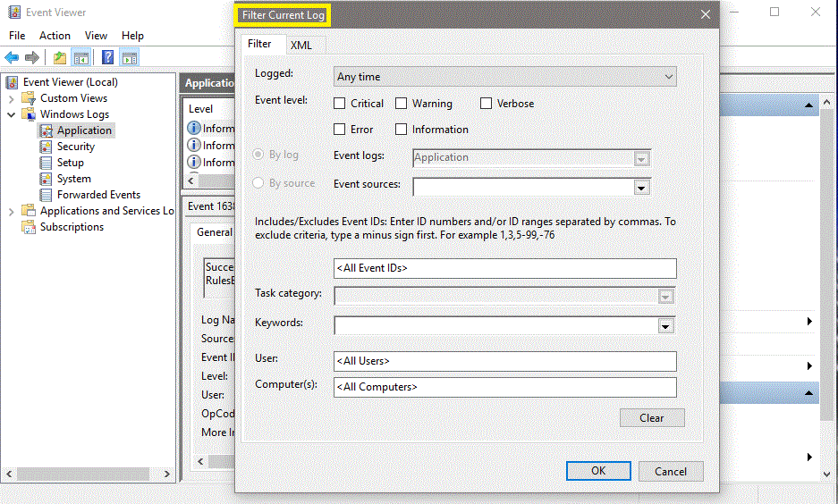Click the Back arrow toolbar icon
Screen dimensions: 838x504
coord(12,58)
